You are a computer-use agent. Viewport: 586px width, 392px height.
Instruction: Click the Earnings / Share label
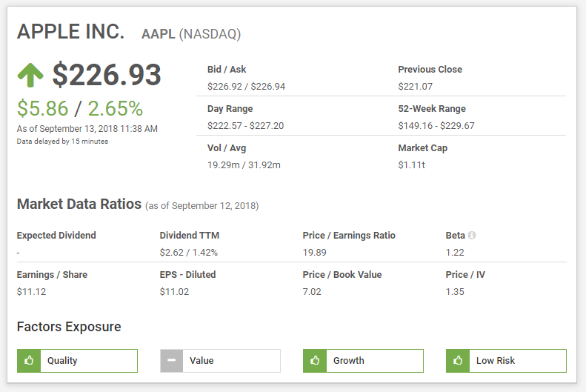point(52,275)
